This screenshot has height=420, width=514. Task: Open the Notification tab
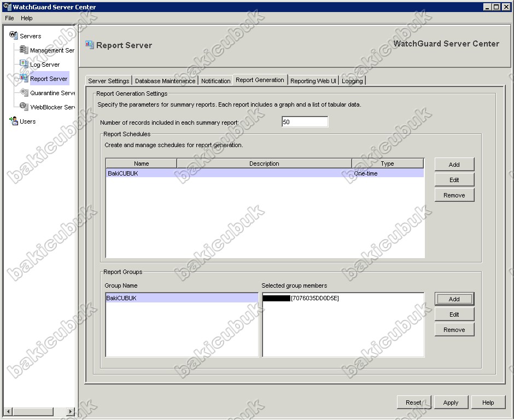click(215, 81)
